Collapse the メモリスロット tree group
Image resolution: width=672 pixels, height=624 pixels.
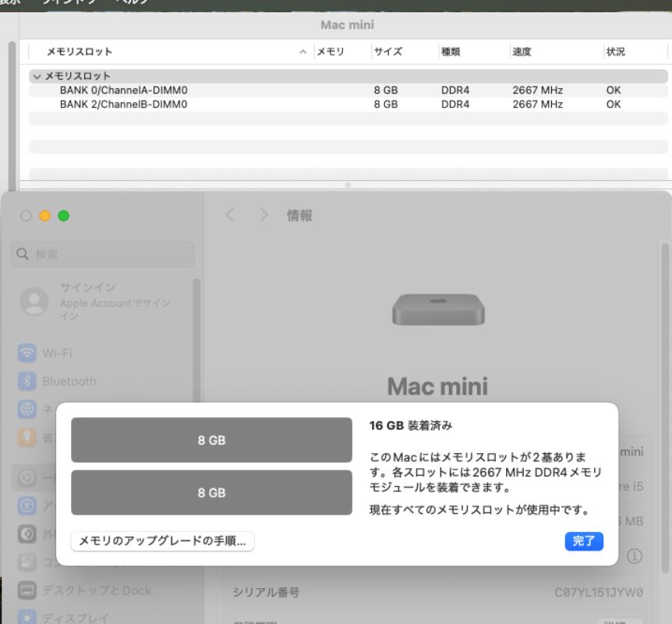click(37, 76)
